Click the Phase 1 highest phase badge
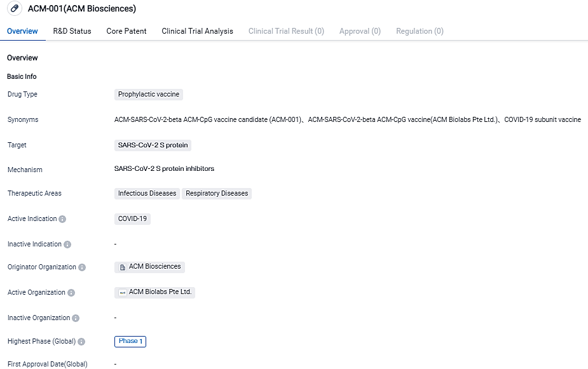This screenshot has width=588, height=369. [x=130, y=341]
